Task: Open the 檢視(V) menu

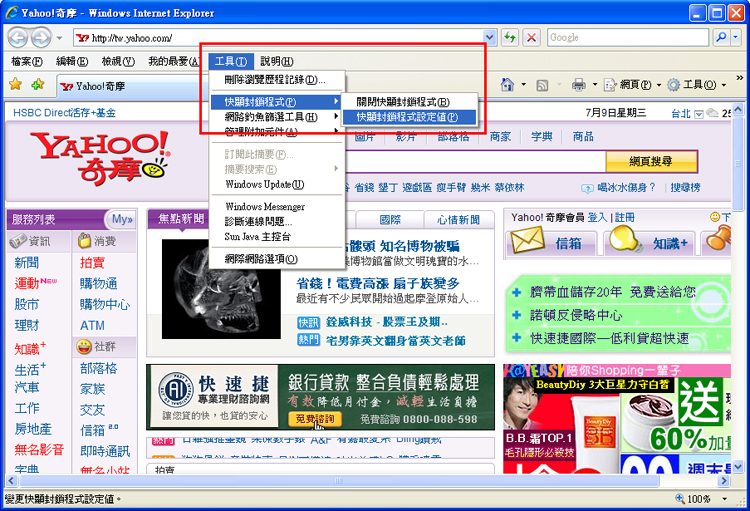Action: [x=118, y=61]
